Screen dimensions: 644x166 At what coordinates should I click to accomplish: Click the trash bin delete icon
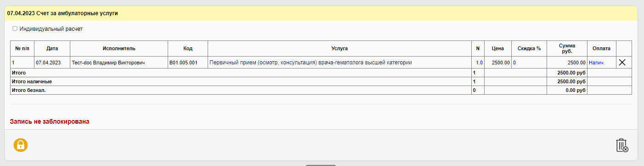pyautogui.click(x=622, y=145)
